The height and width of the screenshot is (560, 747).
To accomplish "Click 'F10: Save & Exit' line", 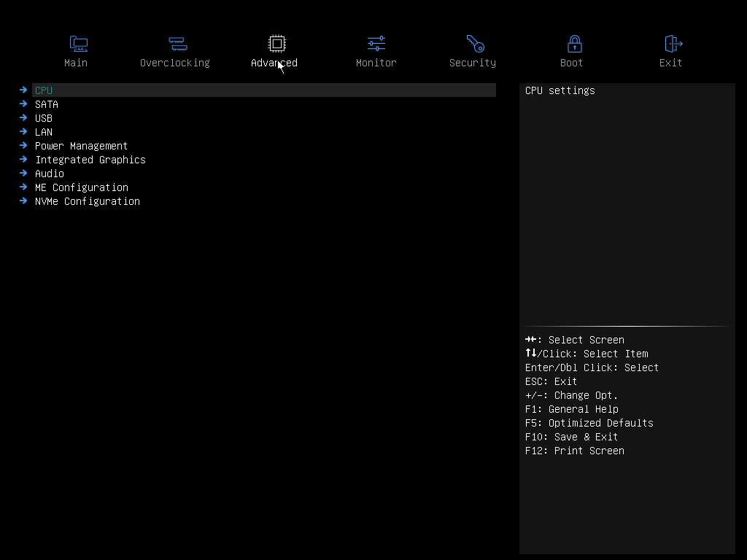I will tap(572, 437).
